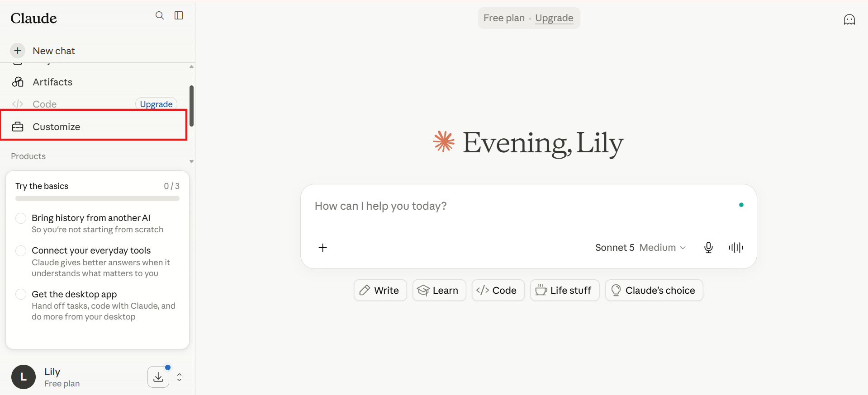Open the Sonnet 5 Medium model dropdown

point(640,248)
